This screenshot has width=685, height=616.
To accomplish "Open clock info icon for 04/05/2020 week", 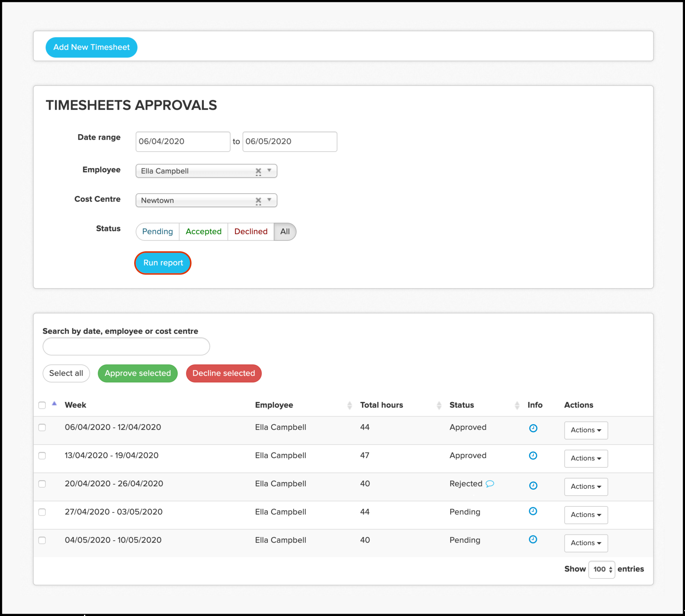I will coord(533,539).
